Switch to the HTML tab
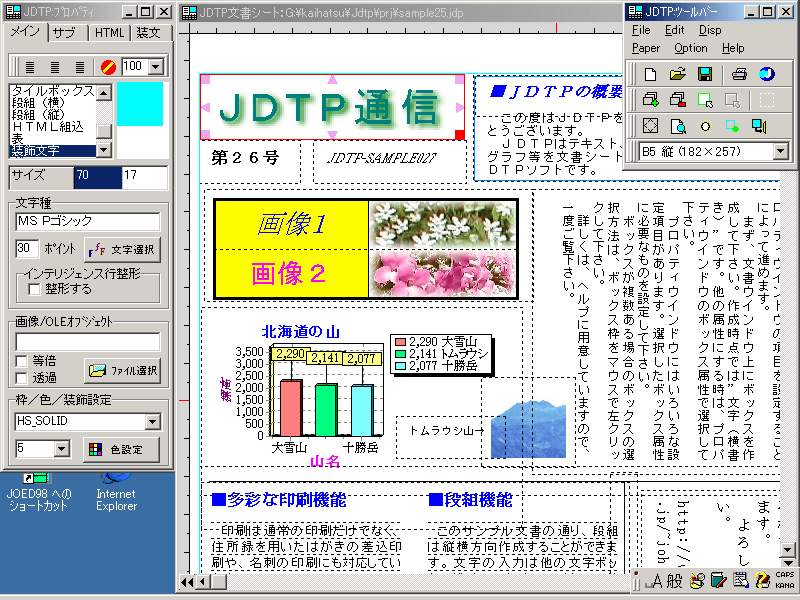 pyautogui.click(x=109, y=33)
